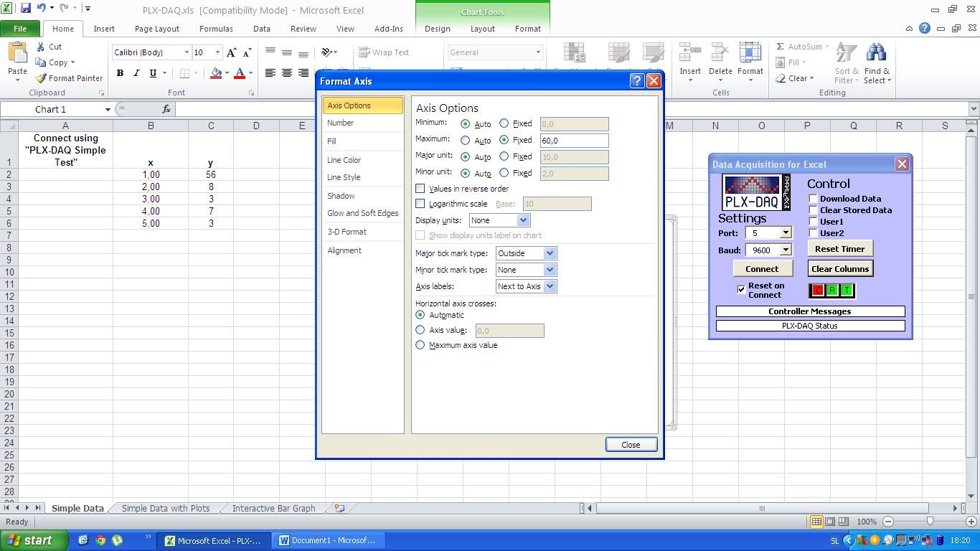980x551 pixels.
Task: Click the Format cells icon
Action: pyautogui.click(x=750, y=53)
